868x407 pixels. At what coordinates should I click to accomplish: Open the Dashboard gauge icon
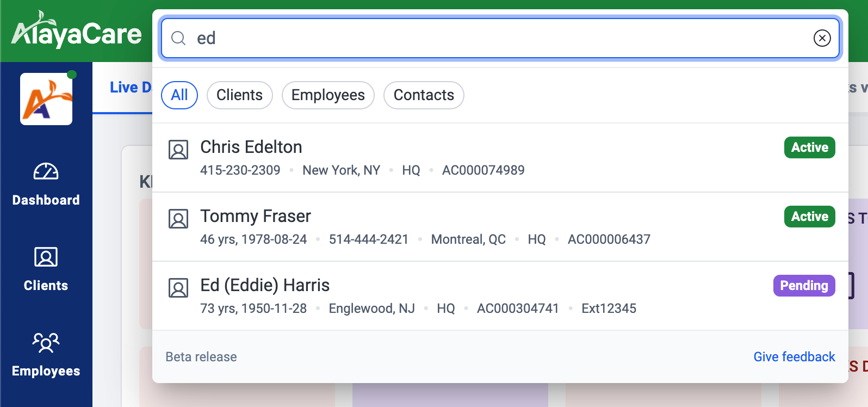(46, 172)
